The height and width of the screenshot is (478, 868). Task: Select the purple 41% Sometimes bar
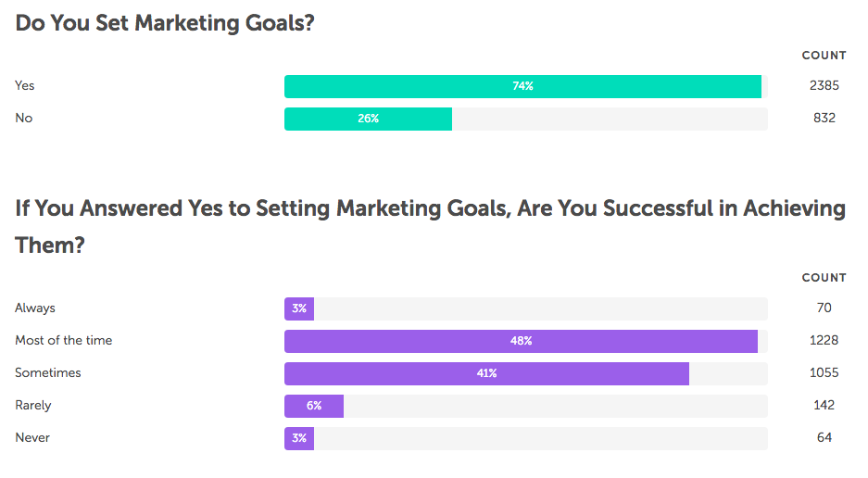(x=486, y=373)
